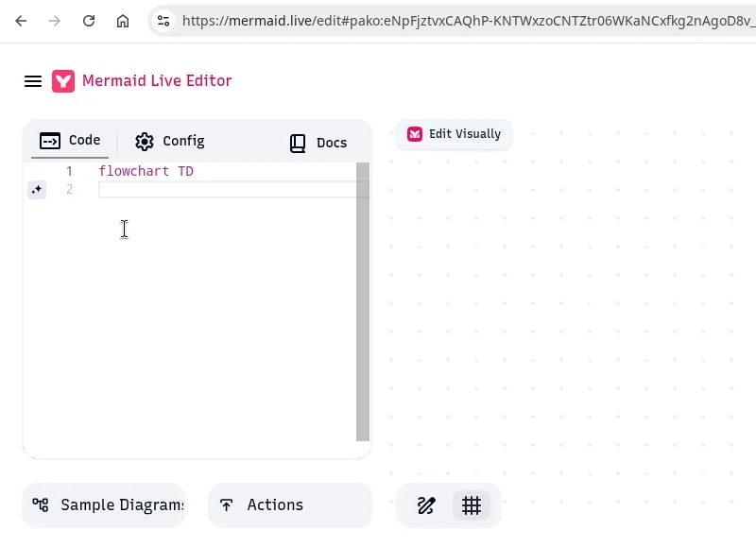
Task: Open the hamburger menu beside Mermaid logo
Action: pos(33,81)
